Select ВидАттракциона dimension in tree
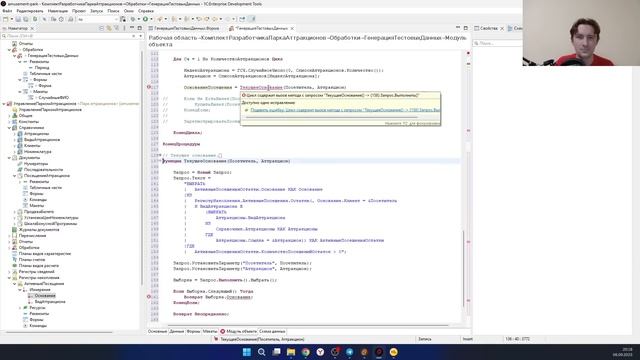Viewport: 640px width, 360px height. (50, 302)
